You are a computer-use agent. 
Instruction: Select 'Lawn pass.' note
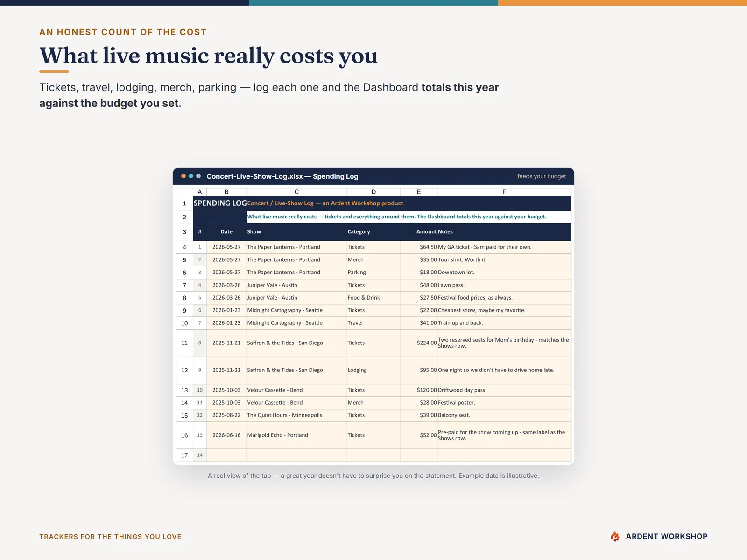(504, 285)
